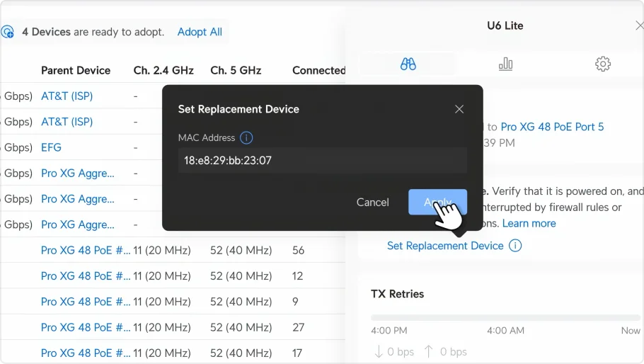Open Pro XG 48 PoE row with 27 connected
The height and width of the screenshot is (364, 644).
tap(86, 327)
